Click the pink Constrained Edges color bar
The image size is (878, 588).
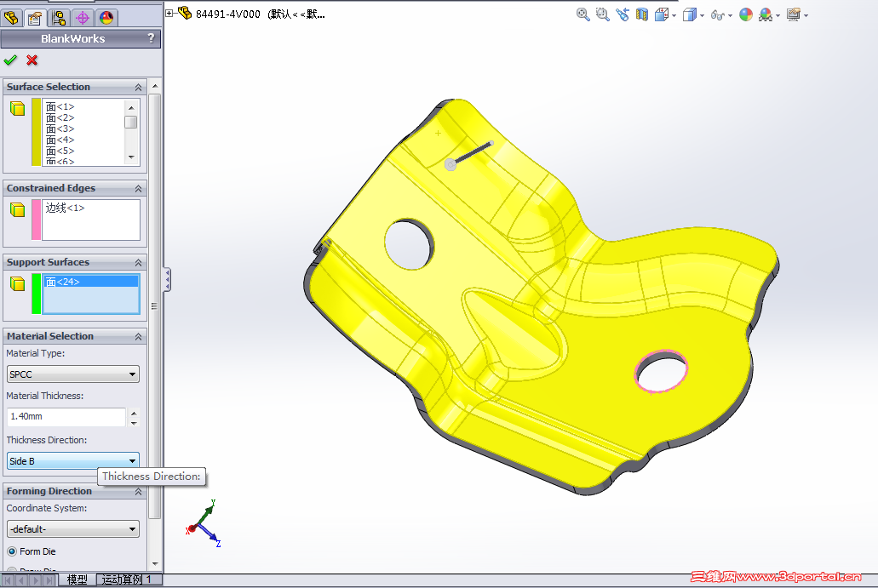pyautogui.click(x=37, y=220)
